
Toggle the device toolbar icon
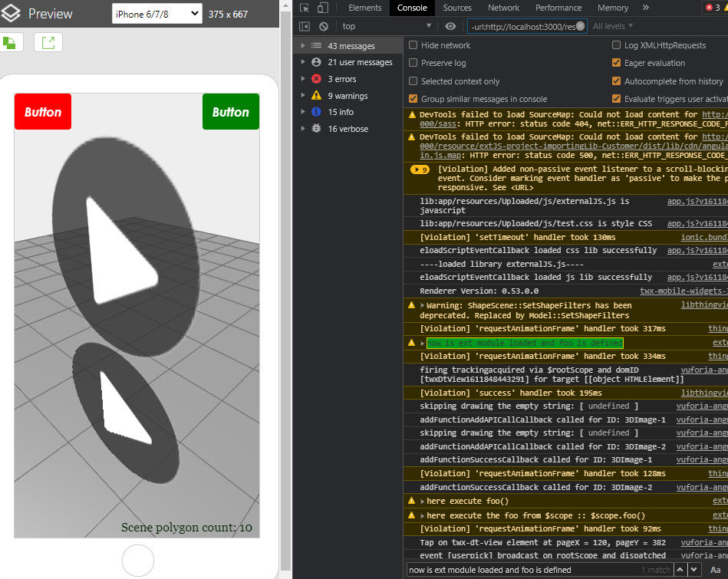click(324, 8)
